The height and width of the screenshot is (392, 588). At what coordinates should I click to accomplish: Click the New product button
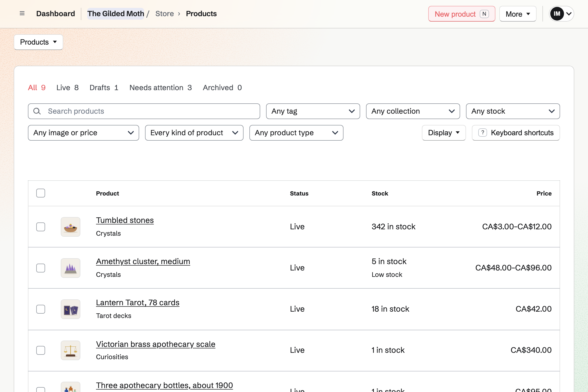point(462,14)
